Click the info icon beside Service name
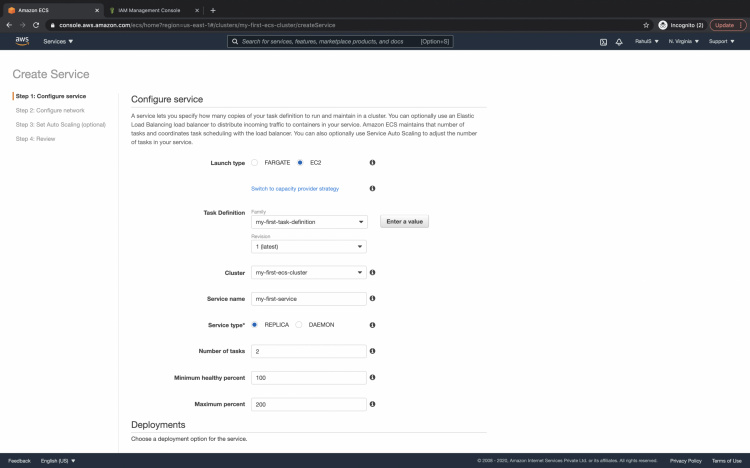This screenshot has width=750, height=468. [x=372, y=299]
